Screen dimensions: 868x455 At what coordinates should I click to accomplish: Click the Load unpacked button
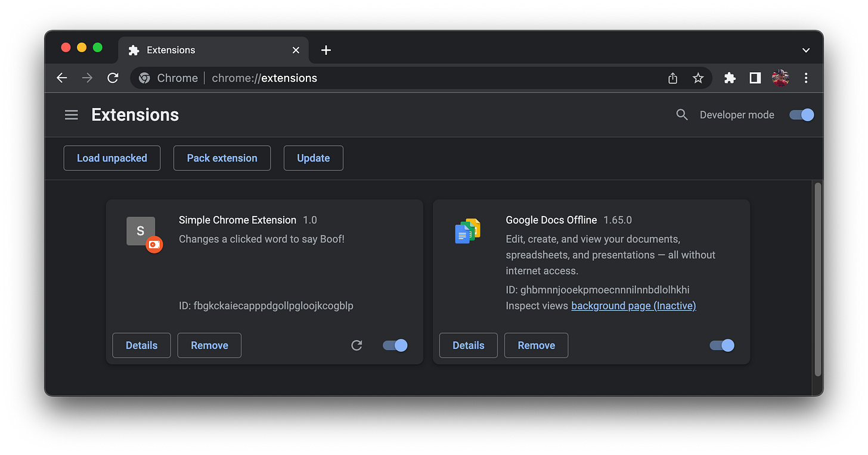click(112, 158)
